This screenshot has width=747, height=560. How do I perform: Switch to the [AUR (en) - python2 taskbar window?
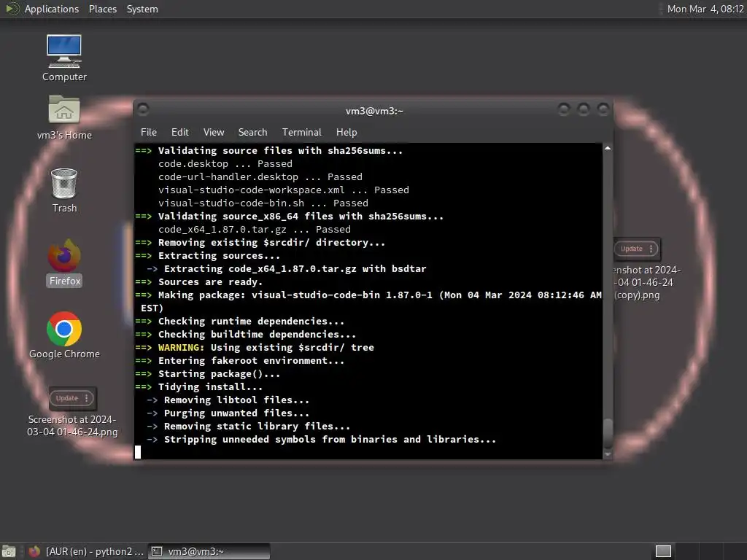(86, 551)
